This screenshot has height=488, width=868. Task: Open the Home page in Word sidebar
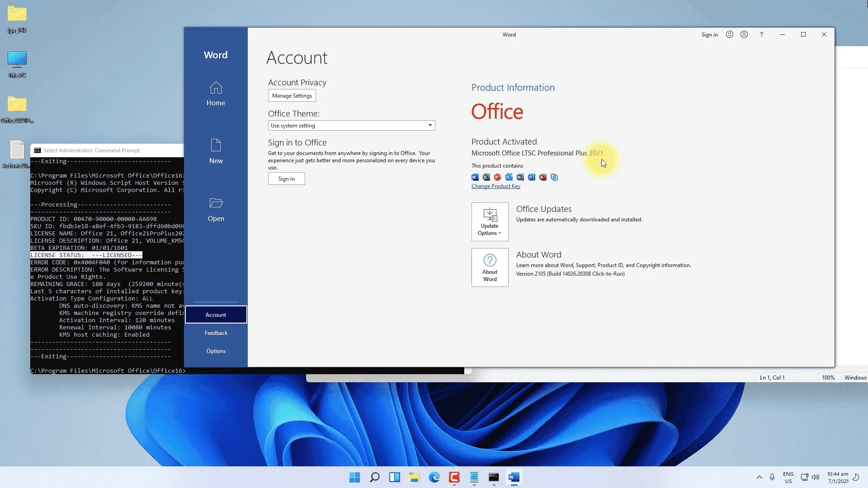click(x=216, y=94)
